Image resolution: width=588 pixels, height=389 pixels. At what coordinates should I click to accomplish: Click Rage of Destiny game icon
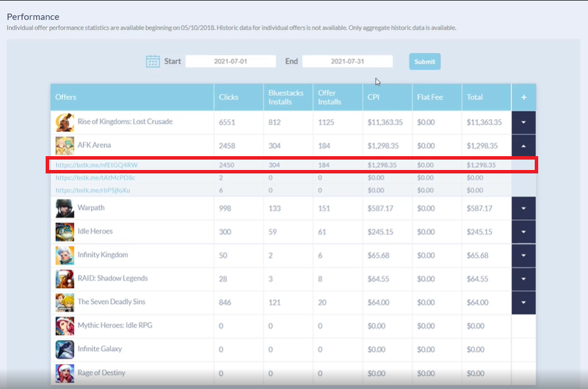tap(65, 373)
